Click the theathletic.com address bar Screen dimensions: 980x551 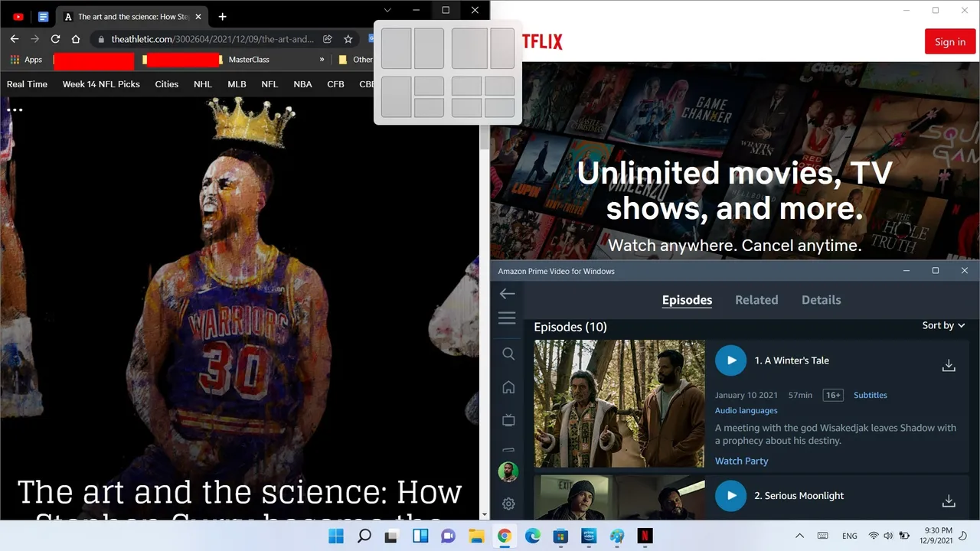pos(212,39)
